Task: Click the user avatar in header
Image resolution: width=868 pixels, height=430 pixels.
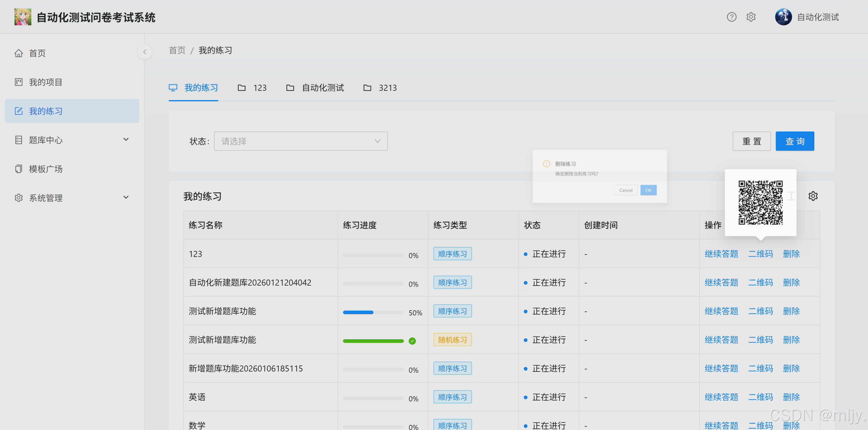Action: click(783, 17)
